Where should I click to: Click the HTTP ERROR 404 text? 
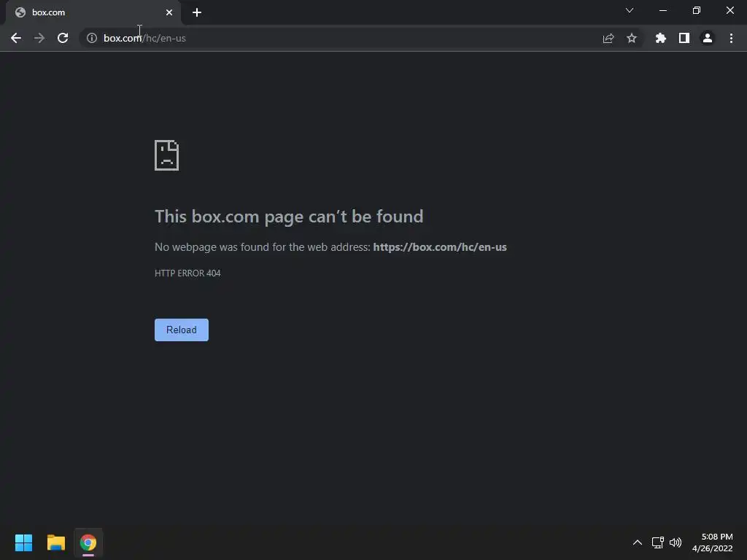(x=187, y=273)
